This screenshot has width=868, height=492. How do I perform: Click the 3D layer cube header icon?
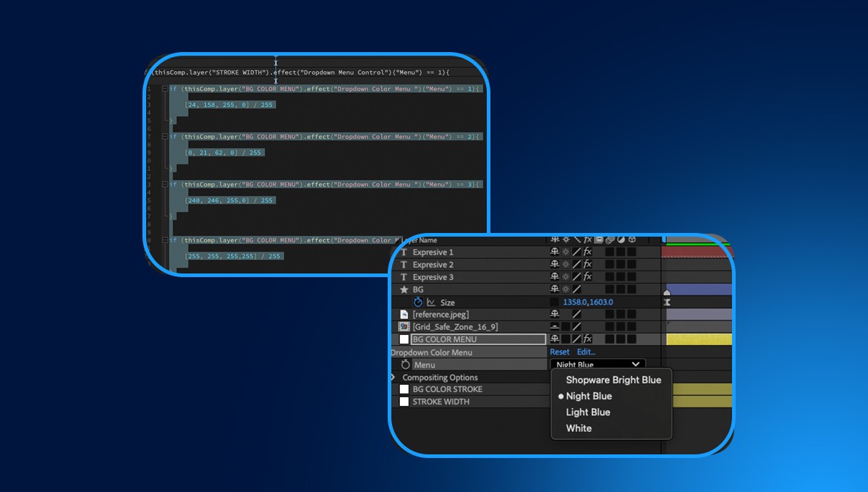point(631,239)
